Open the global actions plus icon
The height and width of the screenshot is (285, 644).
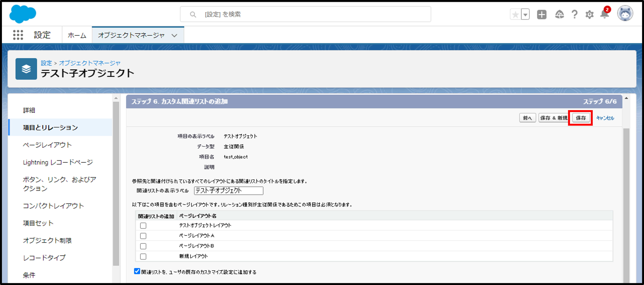pyautogui.click(x=541, y=14)
